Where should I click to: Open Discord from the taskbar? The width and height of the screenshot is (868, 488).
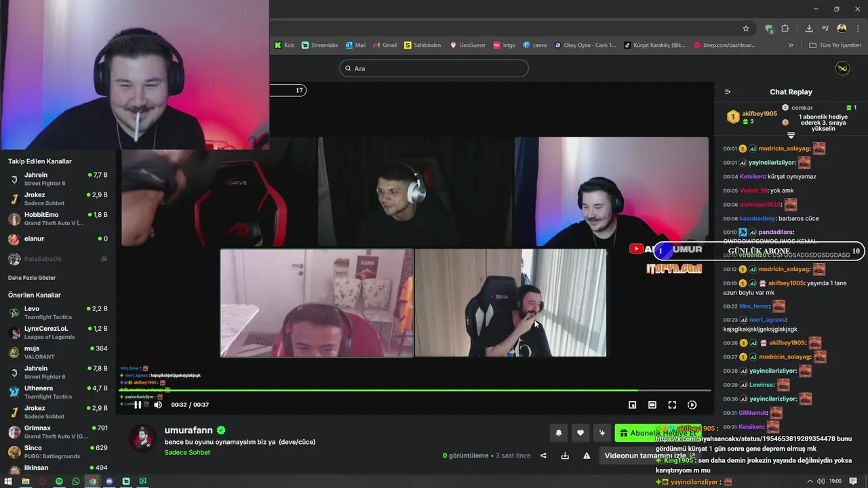tap(109, 481)
